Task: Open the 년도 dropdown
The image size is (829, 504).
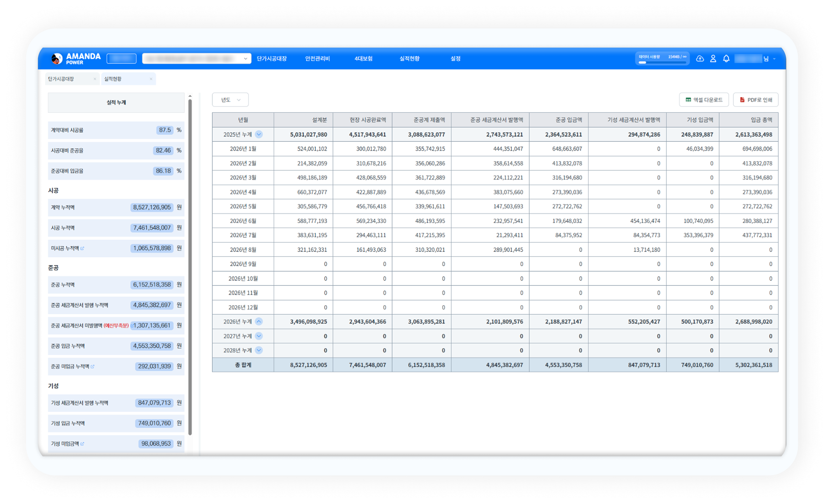Action: click(x=230, y=100)
